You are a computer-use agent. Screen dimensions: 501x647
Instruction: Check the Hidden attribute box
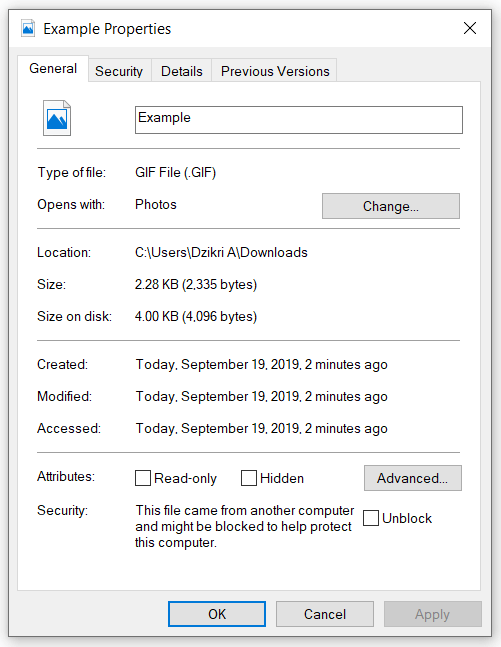[x=249, y=478]
